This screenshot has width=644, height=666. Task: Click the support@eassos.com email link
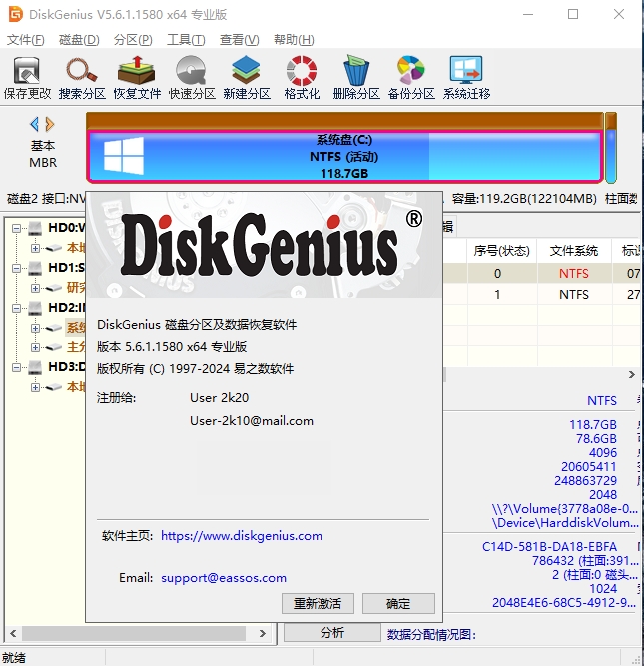(x=224, y=578)
